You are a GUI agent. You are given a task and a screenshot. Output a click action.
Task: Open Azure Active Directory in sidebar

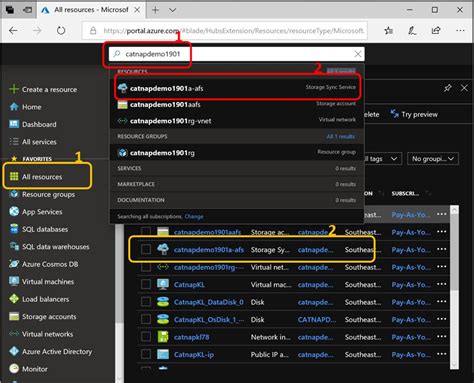[x=51, y=351]
